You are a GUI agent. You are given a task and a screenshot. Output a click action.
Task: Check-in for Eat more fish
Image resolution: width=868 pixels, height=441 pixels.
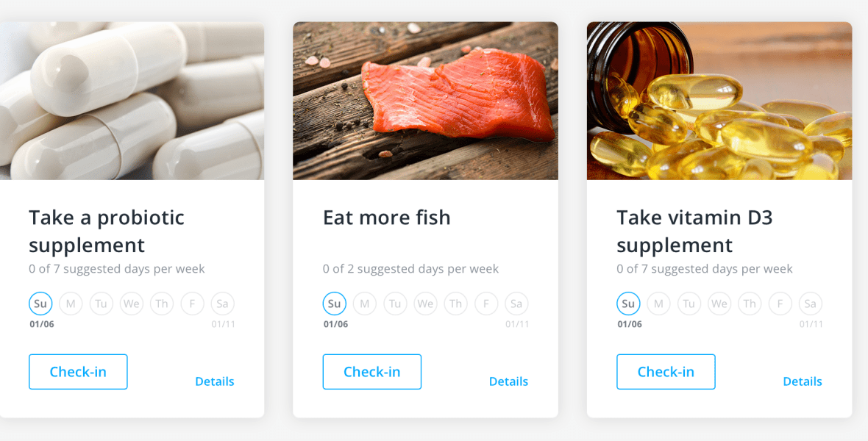372,372
